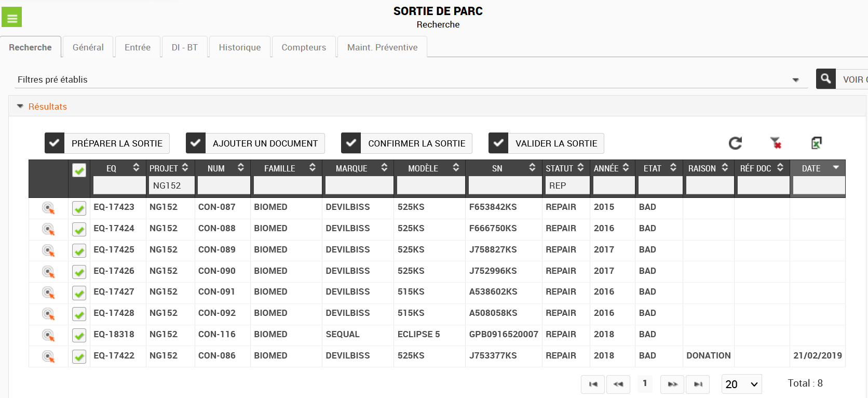Go to the first page
This screenshot has width=868, height=398.
tap(593, 384)
